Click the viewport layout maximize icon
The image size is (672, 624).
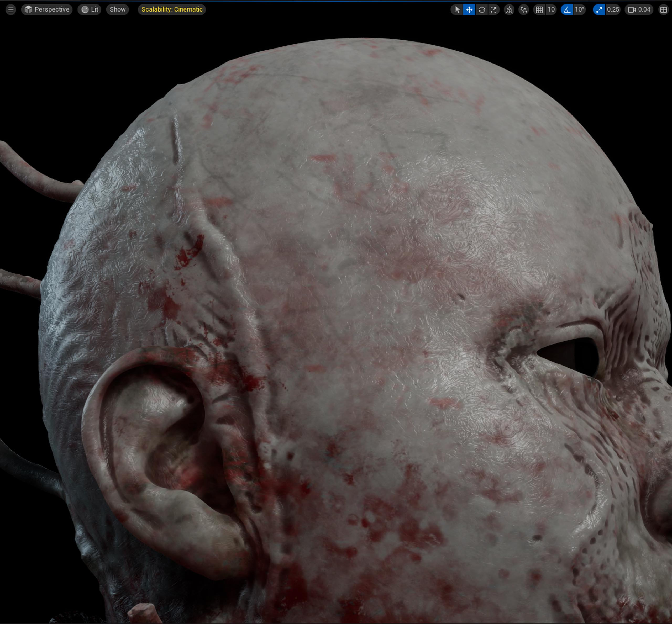[x=664, y=10]
